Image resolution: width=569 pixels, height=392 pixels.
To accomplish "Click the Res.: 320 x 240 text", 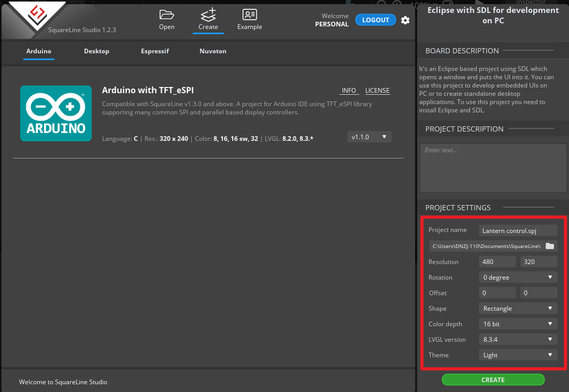I will click(166, 139).
